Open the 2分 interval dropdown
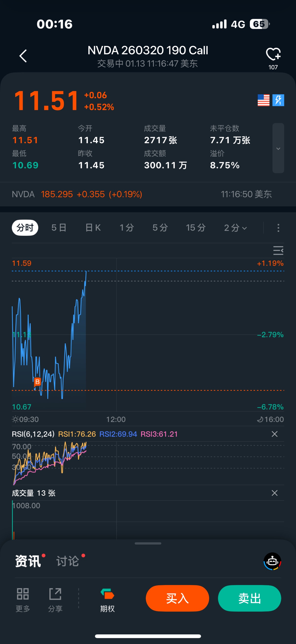 tap(235, 228)
